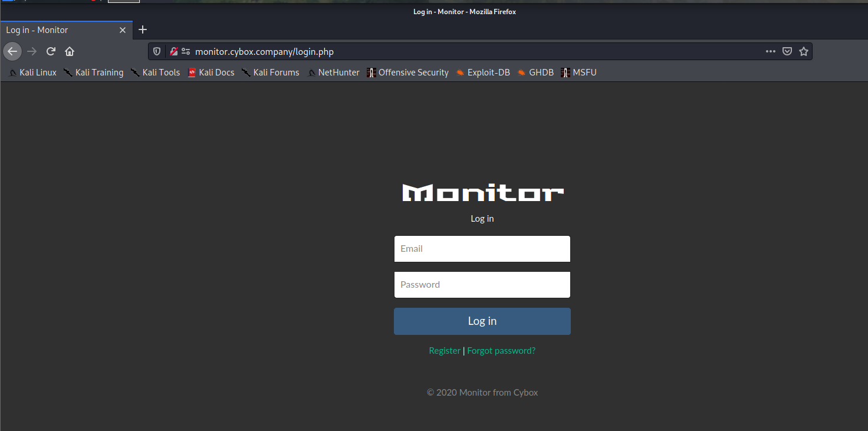Focus the Email input field
868x431 pixels.
[482, 249]
